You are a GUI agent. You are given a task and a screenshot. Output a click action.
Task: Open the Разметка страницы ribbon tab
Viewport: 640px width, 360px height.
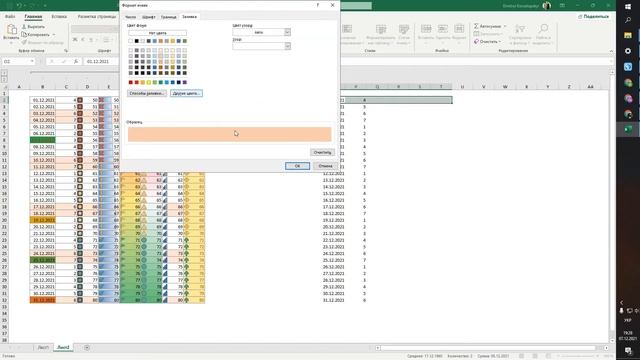(97, 16)
